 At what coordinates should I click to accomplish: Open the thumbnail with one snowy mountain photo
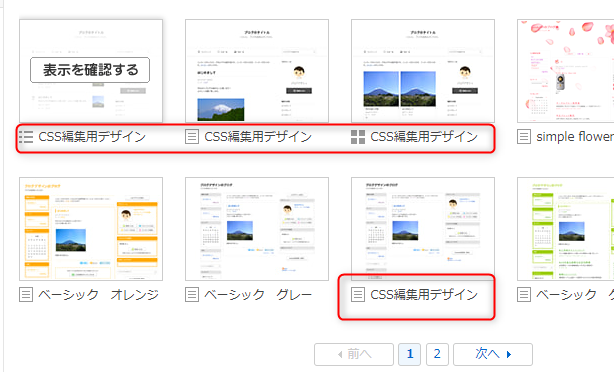coord(257,71)
